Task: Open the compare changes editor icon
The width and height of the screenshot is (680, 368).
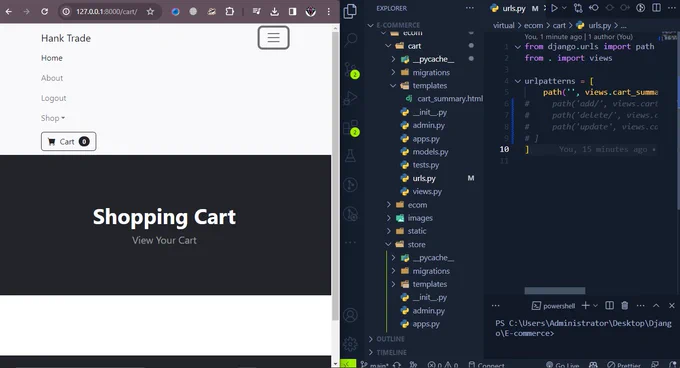Action: point(578,8)
